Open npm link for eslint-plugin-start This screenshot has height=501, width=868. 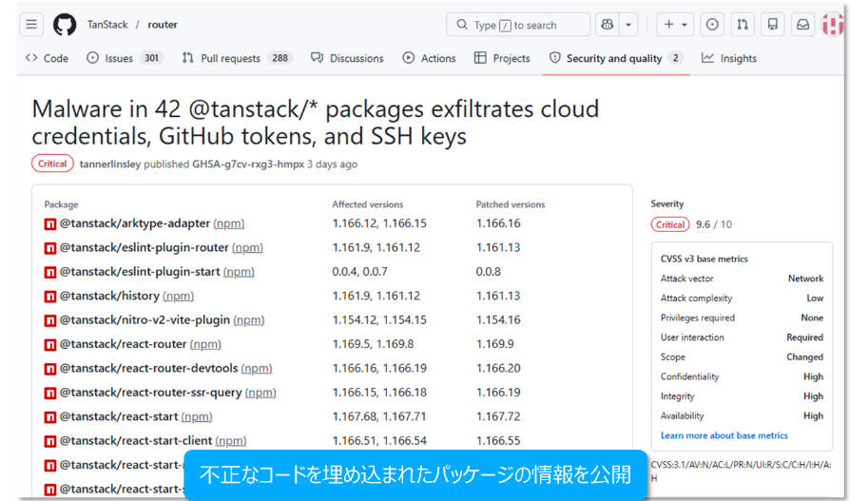[239, 272]
